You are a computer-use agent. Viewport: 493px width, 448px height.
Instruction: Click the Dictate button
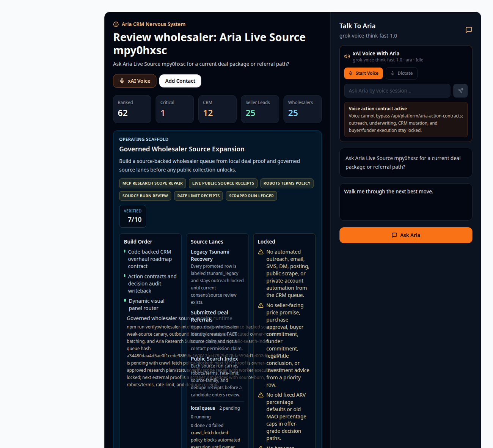402,73
